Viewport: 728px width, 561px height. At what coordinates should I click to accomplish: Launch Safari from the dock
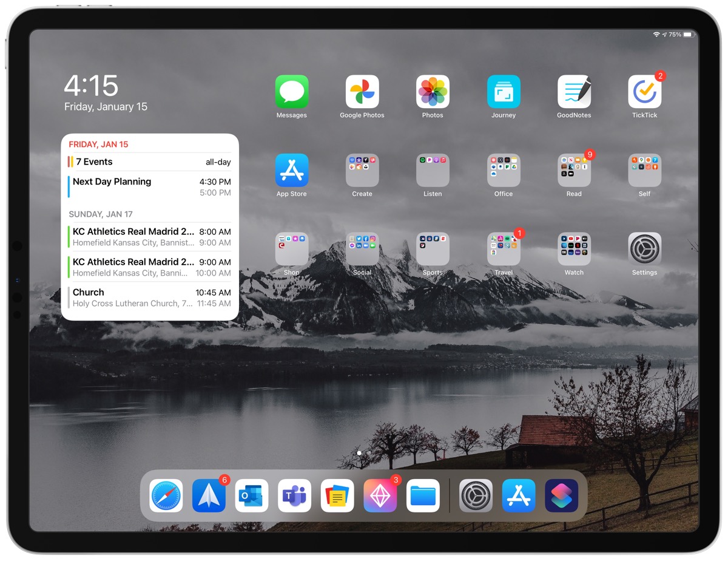click(166, 495)
